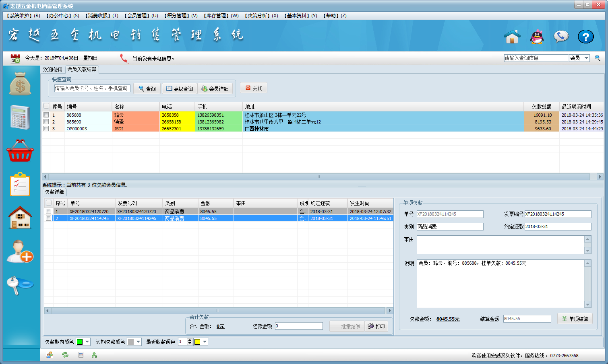
Task: Open the 过期欠款颜色 color dropdown
Action: pyautogui.click(x=139, y=342)
